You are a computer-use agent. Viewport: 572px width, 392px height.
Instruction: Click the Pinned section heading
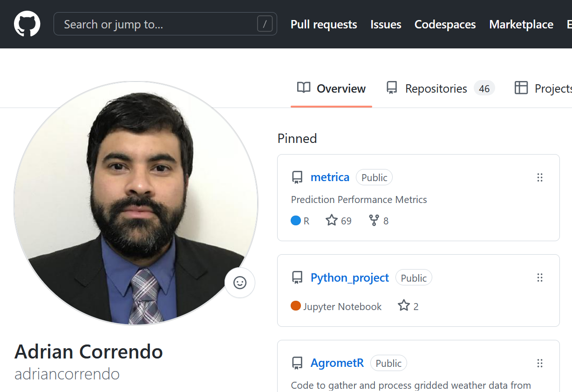click(x=297, y=138)
